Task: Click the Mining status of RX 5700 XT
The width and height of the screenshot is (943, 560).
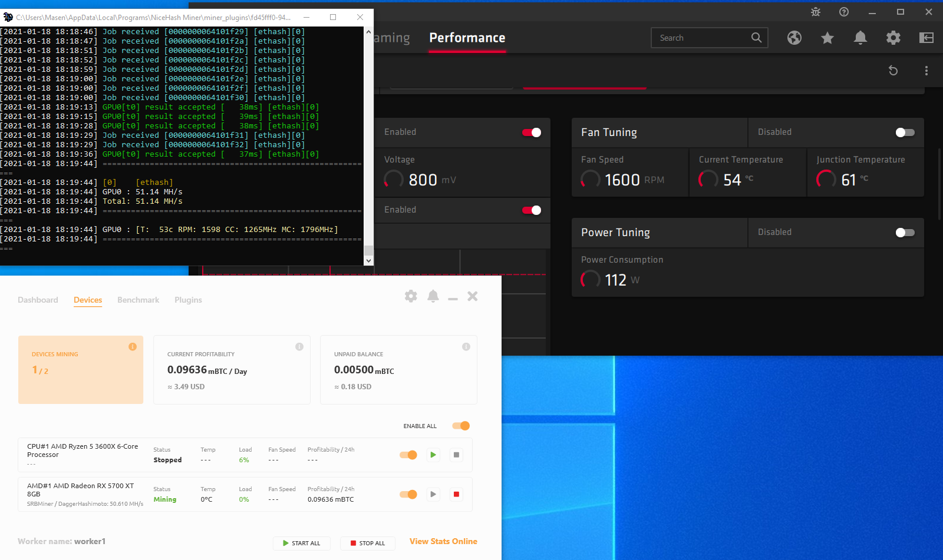Action: (165, 499)
